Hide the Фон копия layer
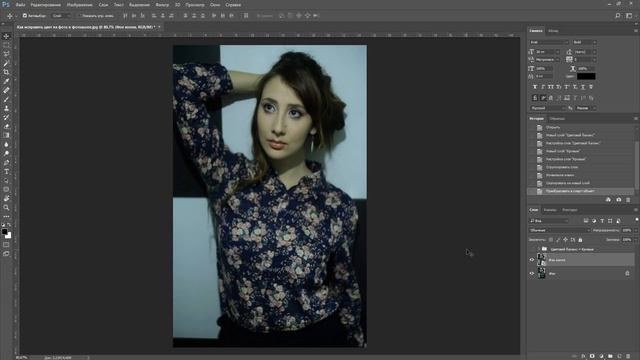Screen dimensions: 640x360 click(x=532, y=260)
